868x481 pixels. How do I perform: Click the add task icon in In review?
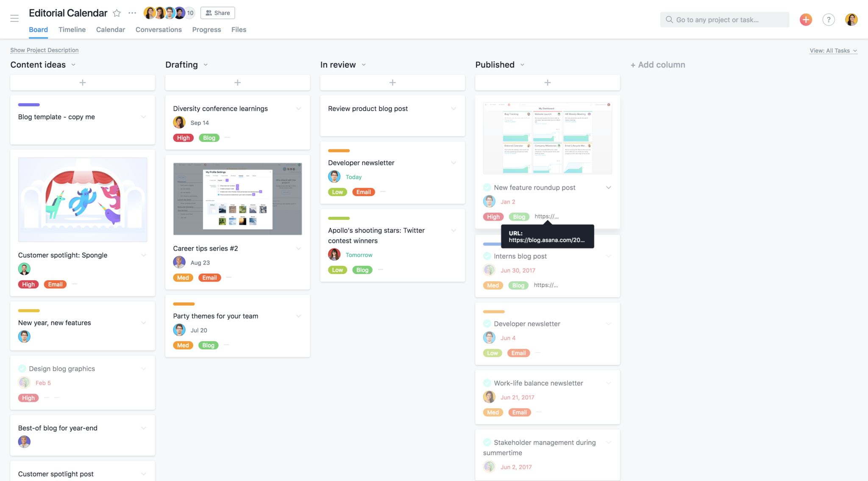click(392, 82)
